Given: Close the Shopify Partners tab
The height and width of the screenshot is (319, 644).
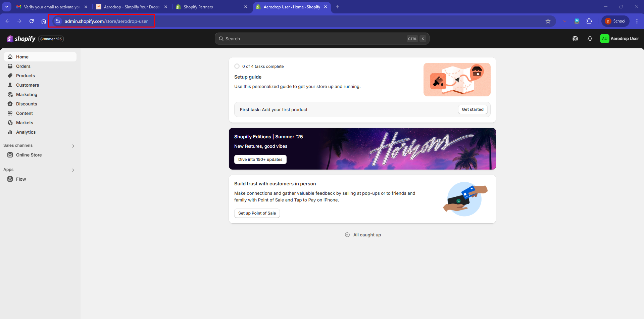Looking at the screenshot, I should [246, 7].
